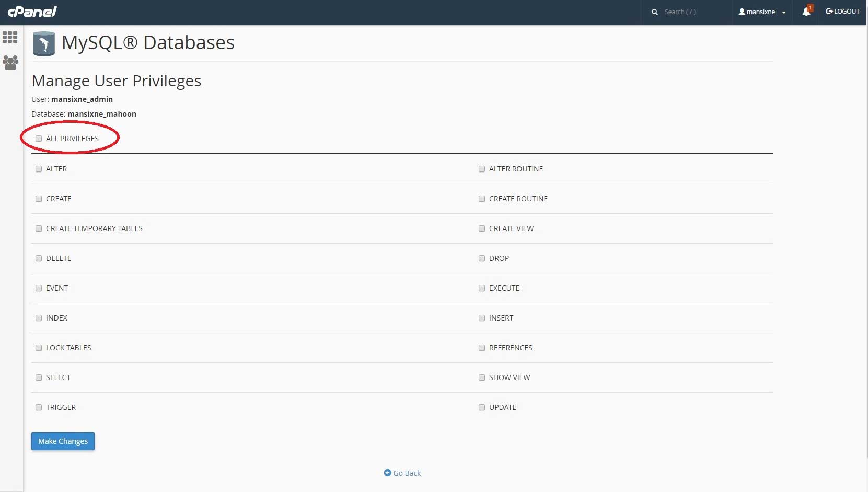Enable SHOW VIEW checkbox
The width and height of the screenshot is (868, 492).
click(x=482, y=377)
